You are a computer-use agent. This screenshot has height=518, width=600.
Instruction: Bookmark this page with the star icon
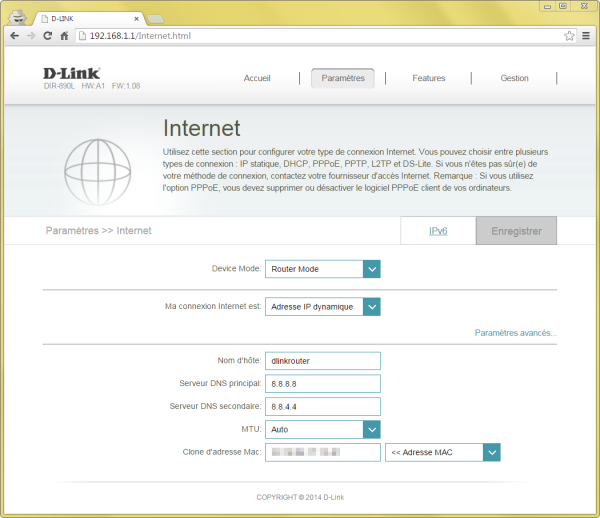(569, 36)
